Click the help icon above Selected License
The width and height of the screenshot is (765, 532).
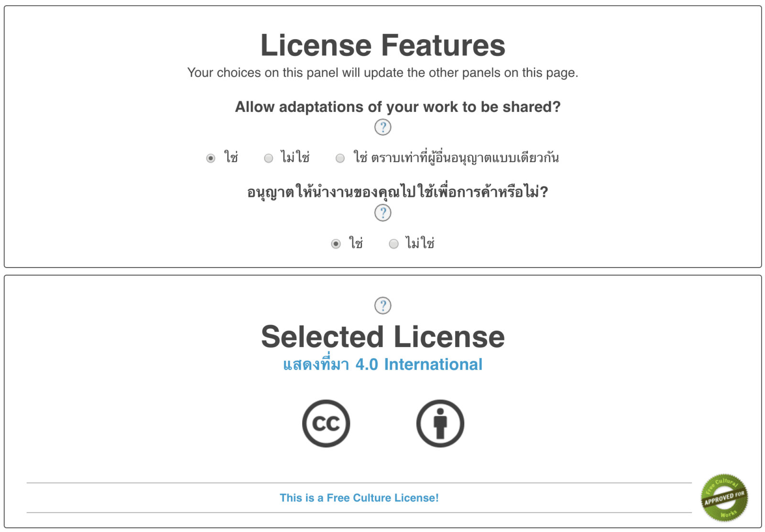coord(382,305)
